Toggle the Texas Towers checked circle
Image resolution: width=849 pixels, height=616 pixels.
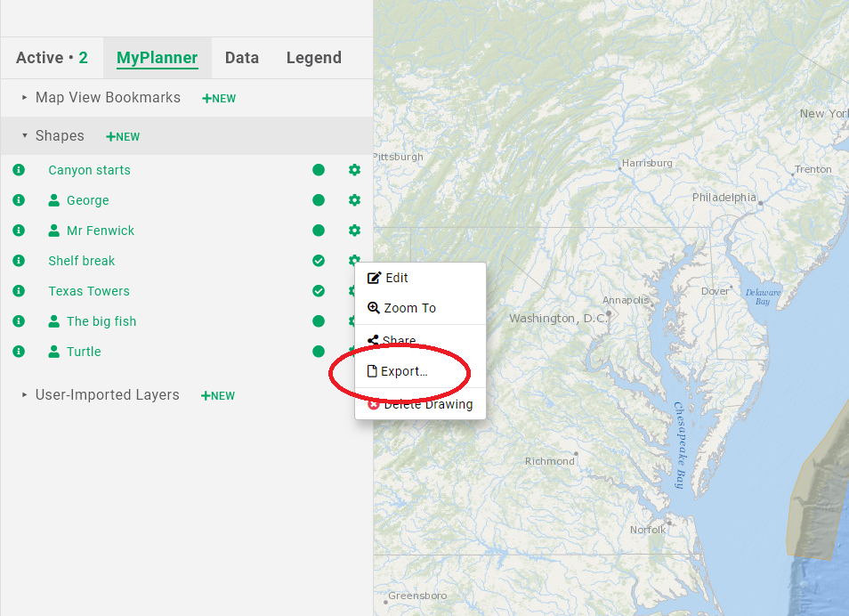point(319,291)
